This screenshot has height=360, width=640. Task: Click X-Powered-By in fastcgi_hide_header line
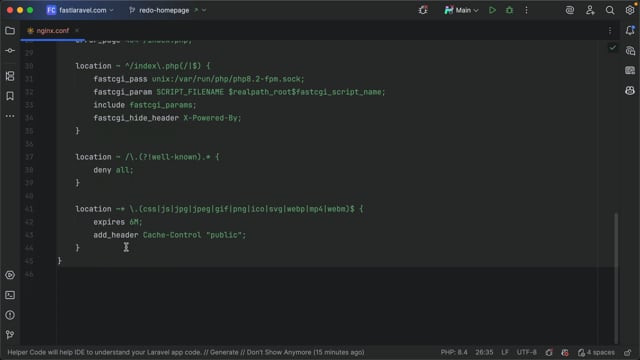(212, 118)
